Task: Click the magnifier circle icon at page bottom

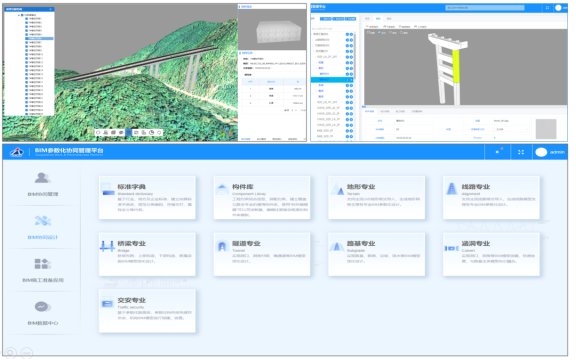Action: click(x=10, y=353)
